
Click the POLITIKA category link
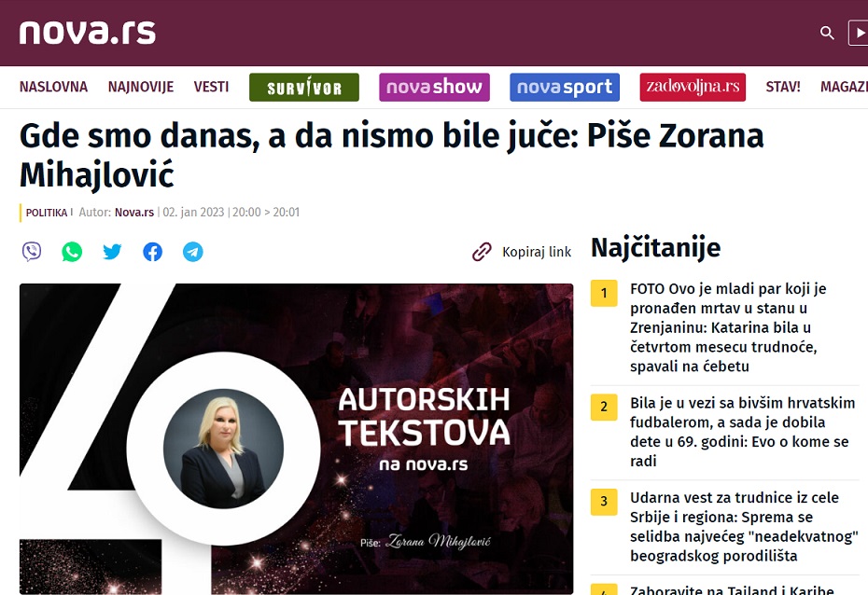pyautogui.click(x=47, y=213)
